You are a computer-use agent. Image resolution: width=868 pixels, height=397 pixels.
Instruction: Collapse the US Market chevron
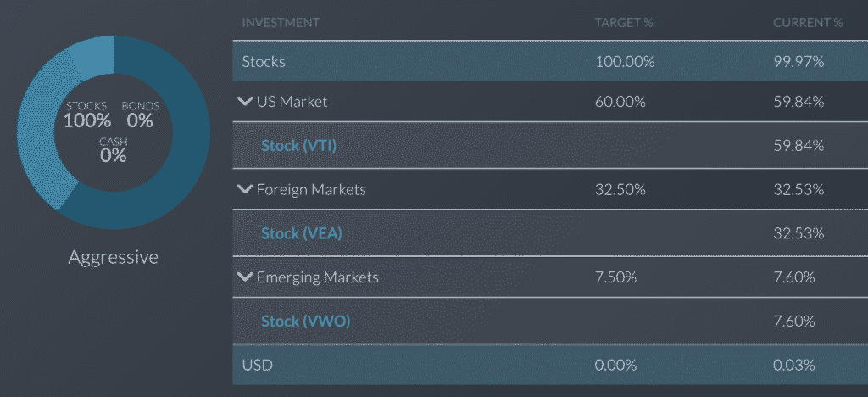point(244,101)
